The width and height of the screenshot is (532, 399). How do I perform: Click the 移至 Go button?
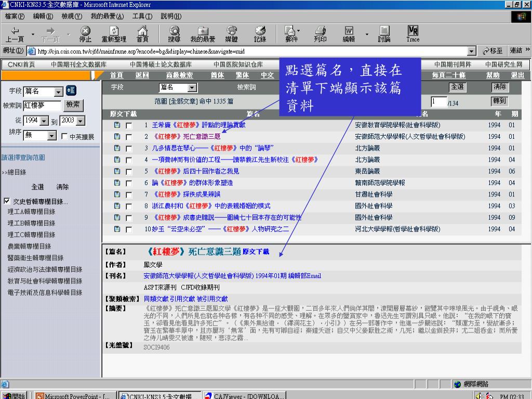(x=493, y=51)
